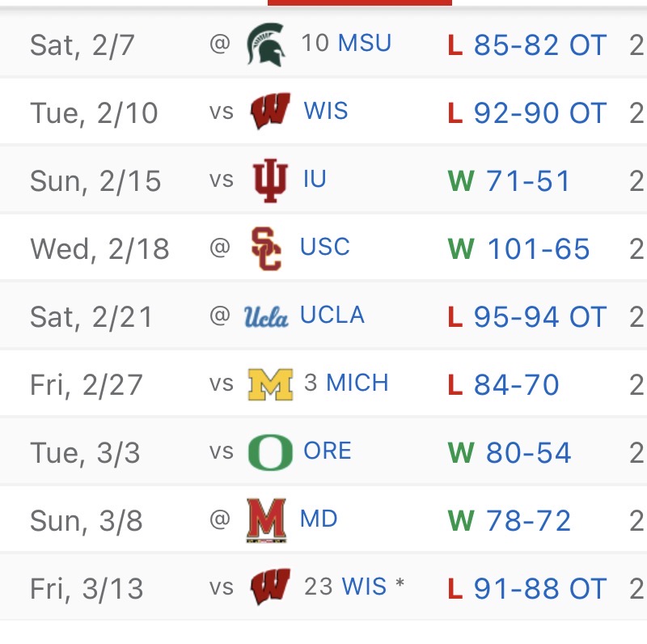
Task: Select the red-highlighted tab at top
Action: coord(360,2)
